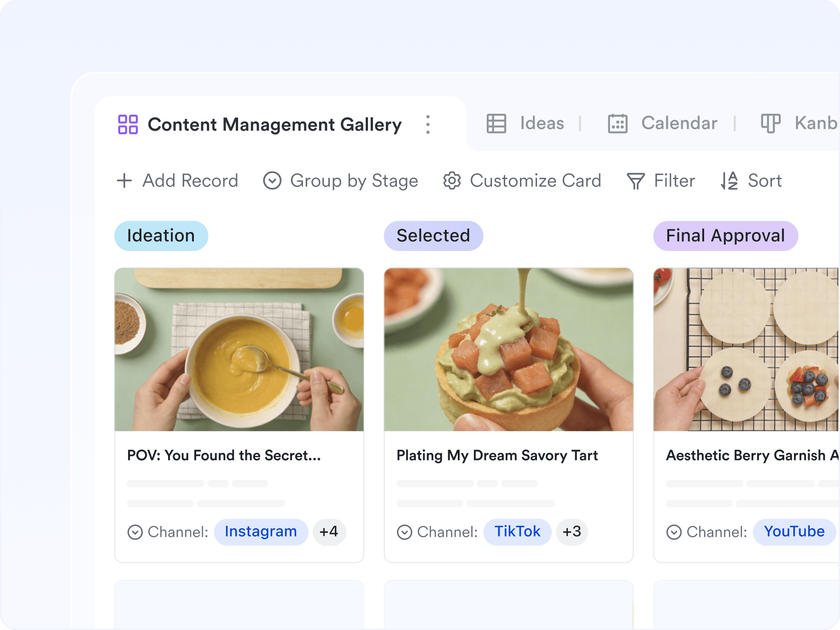Click the Sort A-Z icon

click(x=729, y=181)
